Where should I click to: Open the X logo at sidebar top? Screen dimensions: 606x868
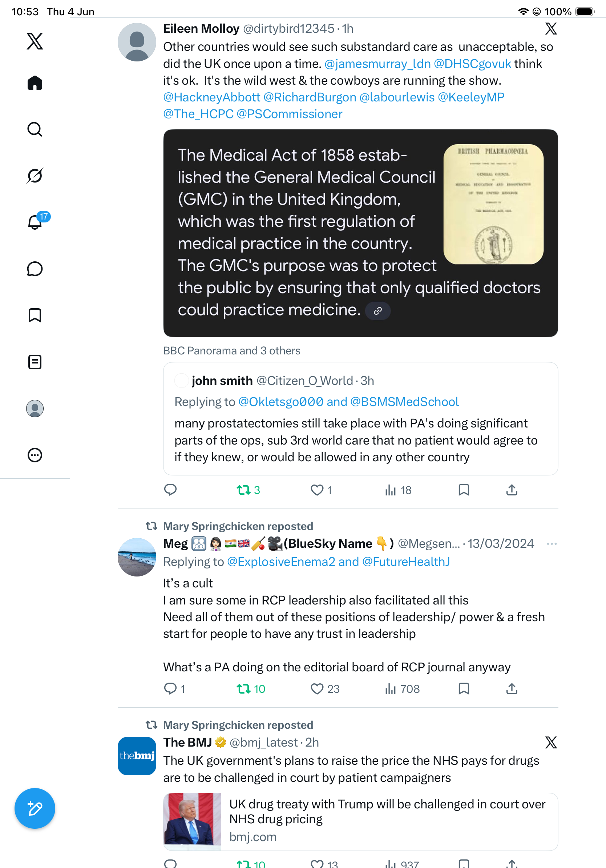pyautogui.click(x=35, y=41)
